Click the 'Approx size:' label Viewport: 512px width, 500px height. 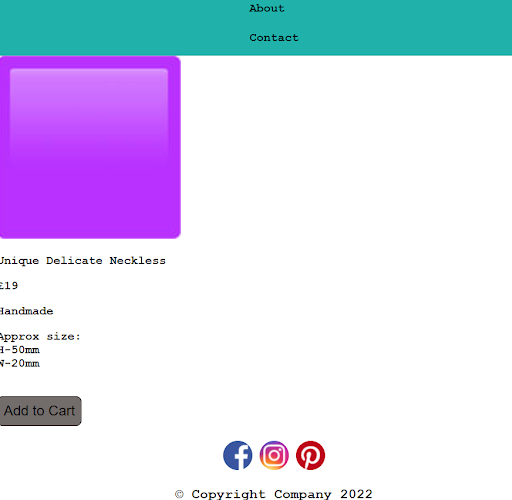tap(40, 337)
